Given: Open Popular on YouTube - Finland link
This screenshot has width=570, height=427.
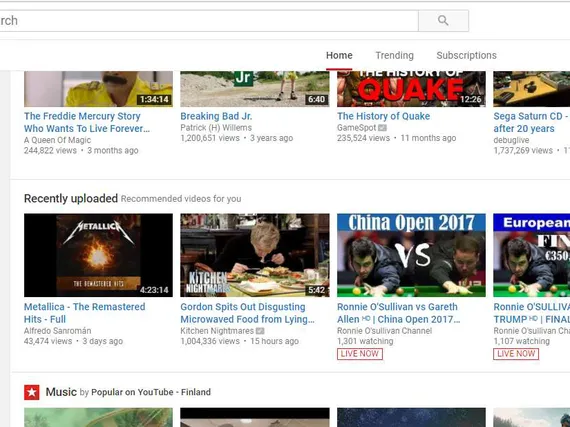Looking at the screenshot, I should click(151, 392).
